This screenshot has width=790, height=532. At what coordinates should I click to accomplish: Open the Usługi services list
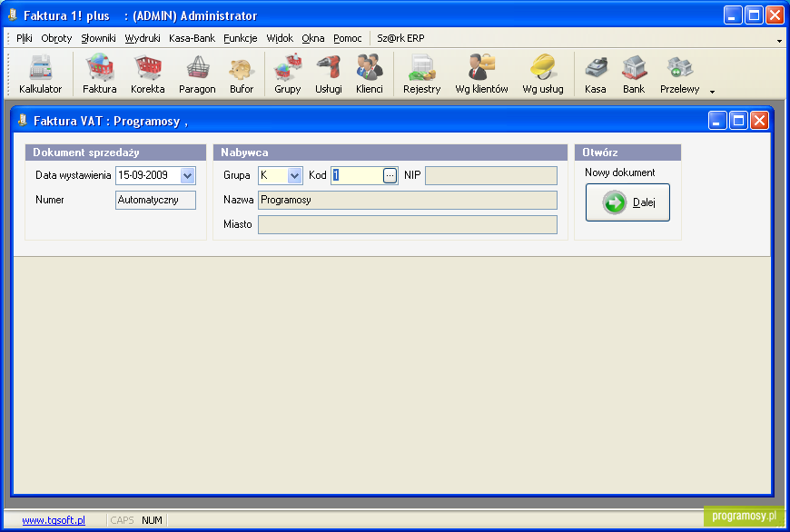pos(329,74)
